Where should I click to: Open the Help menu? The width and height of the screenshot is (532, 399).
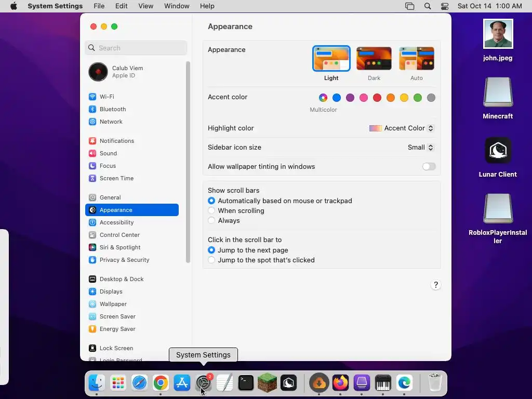207,6
